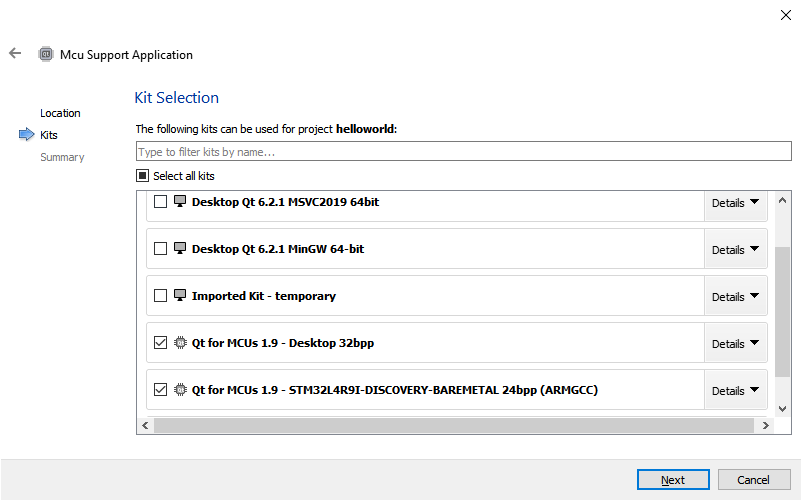Viewport: 802px width, 501px height.
Task: Select the Summary wizard step
Action: pyautogui.click(x=62, y=157)
